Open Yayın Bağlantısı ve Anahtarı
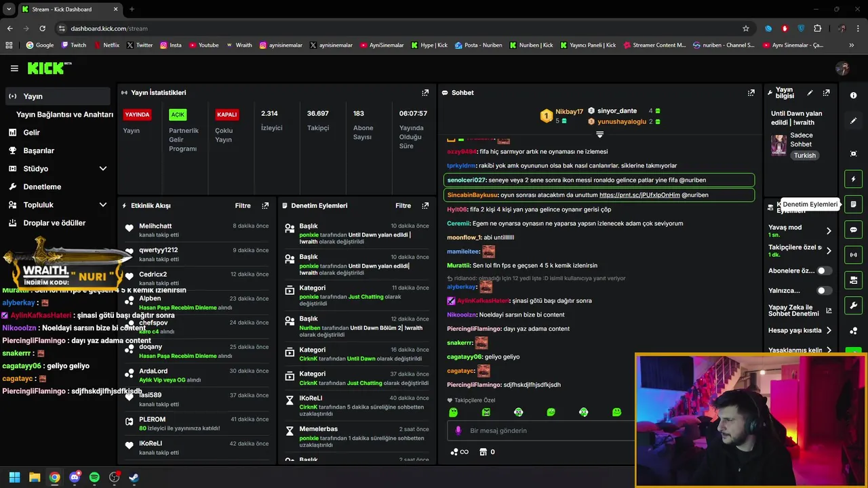Screen dimensions: 868x488 point(64,115)
